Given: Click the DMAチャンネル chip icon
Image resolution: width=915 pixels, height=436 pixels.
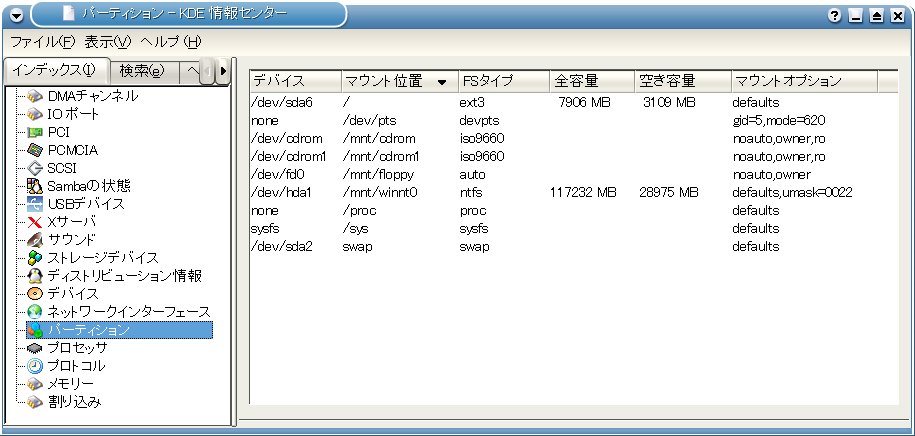Looking at the screenshot, I should point(35,96).
